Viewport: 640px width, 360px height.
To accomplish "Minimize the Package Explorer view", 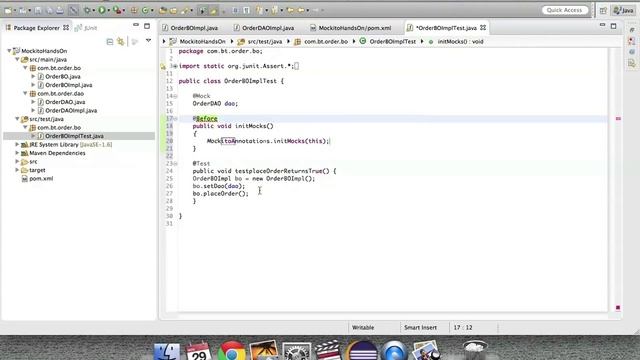I will 136,25.
